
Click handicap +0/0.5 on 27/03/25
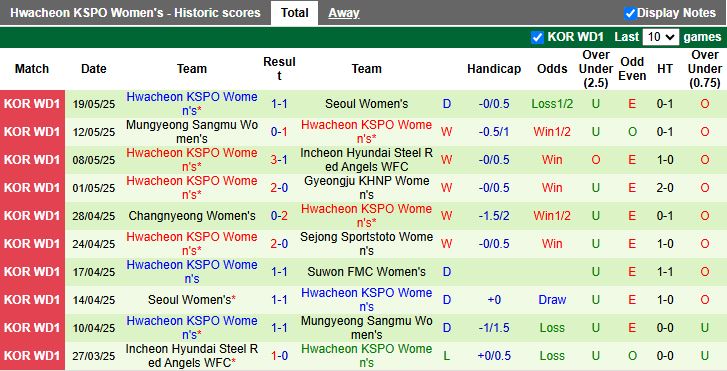[494, 356]
